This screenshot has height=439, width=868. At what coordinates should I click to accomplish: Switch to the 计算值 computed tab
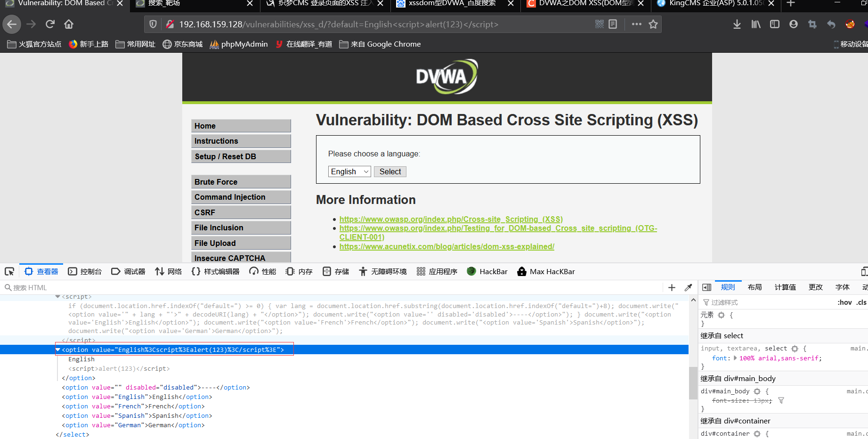(785, 287)
